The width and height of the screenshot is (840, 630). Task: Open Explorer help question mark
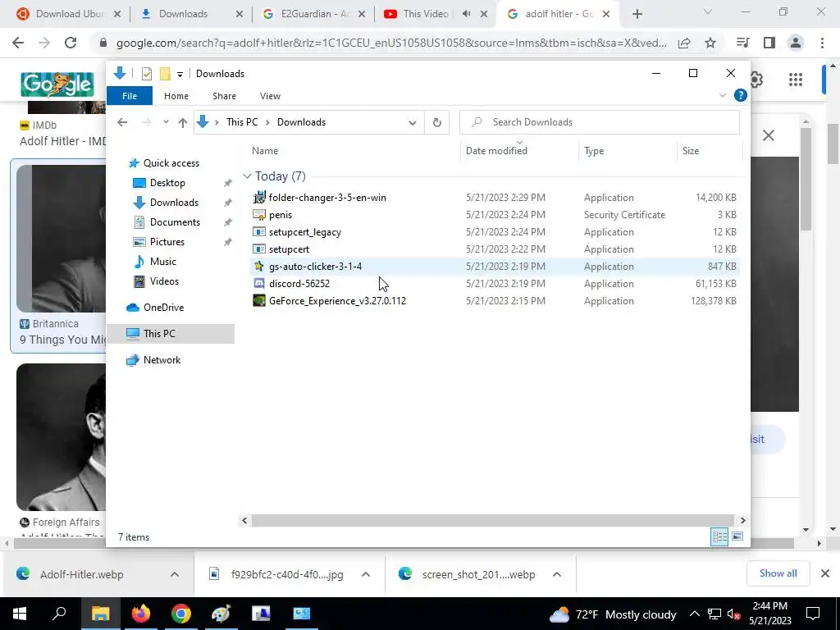(x=741, y=95)
